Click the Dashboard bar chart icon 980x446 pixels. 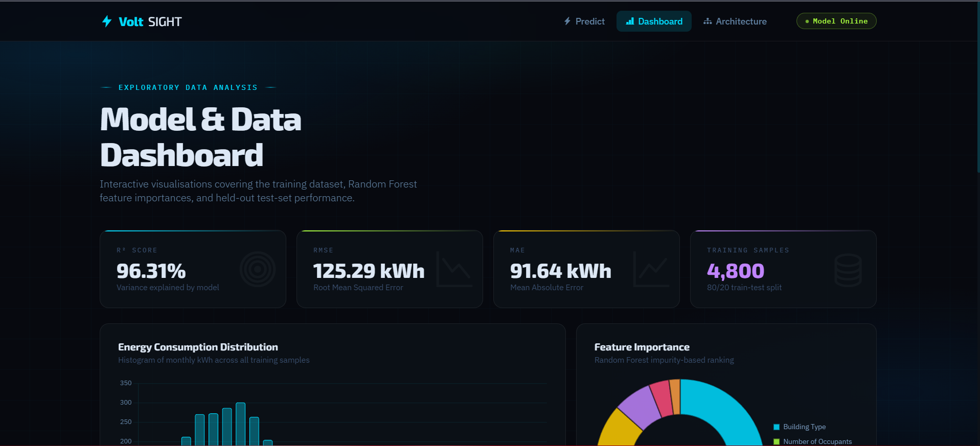point(630,21)
